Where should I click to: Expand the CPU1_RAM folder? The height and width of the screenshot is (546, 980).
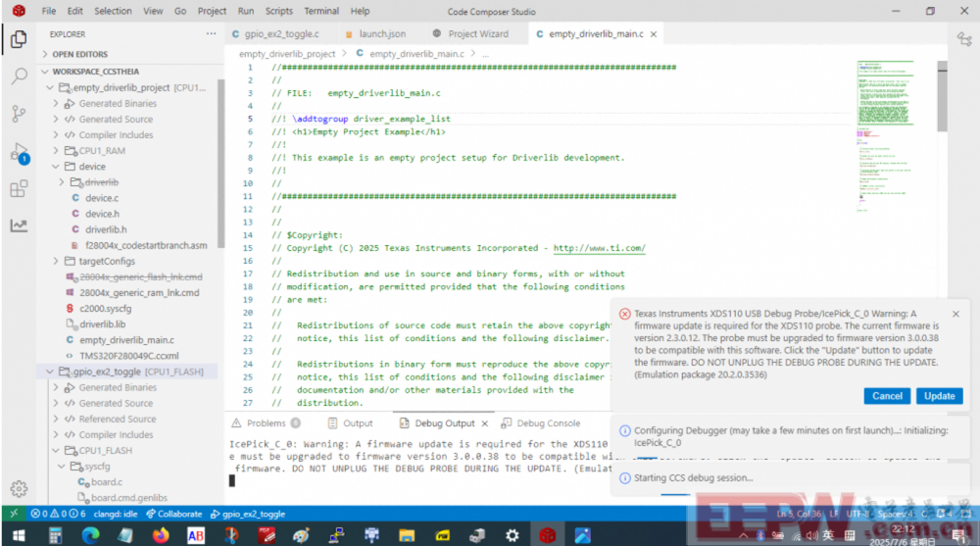pyautogui.click(x=56, y=151)
